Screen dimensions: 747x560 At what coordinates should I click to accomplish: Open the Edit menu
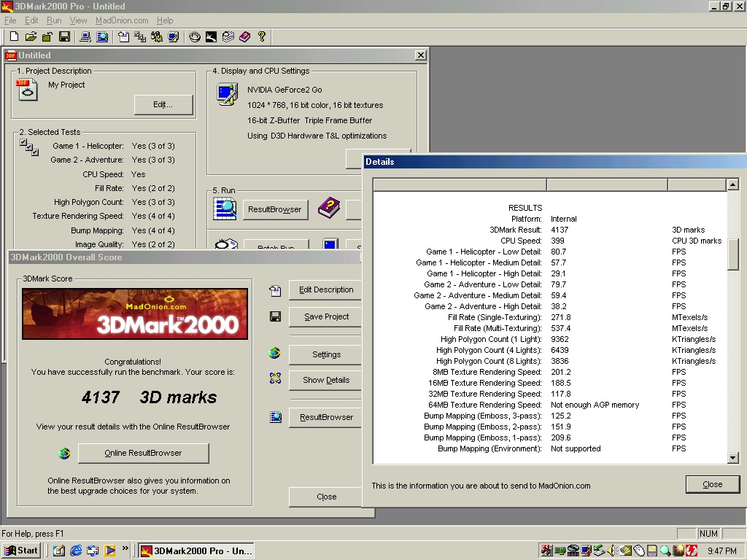point(31,20)
